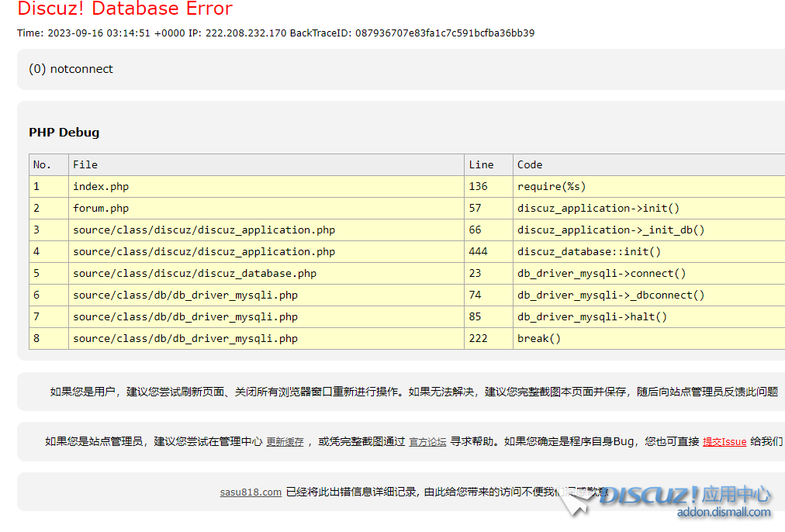Select the BackTraceID value 087936707e83fa1c7c591bcfba36bb39
The height and width of the screenshot is (532, 785).
click(445, 33)
